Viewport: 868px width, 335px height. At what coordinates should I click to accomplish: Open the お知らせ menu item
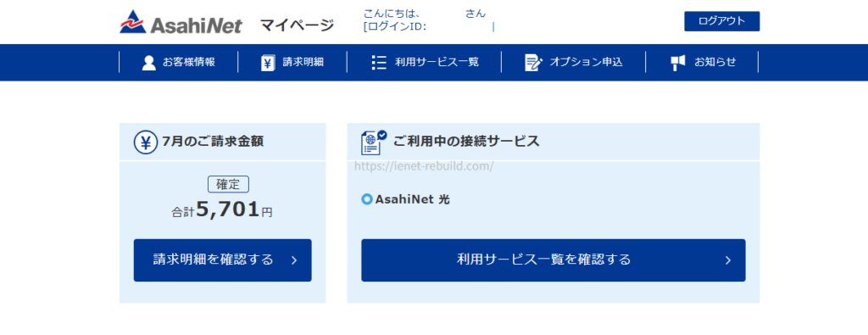[702, 62]
